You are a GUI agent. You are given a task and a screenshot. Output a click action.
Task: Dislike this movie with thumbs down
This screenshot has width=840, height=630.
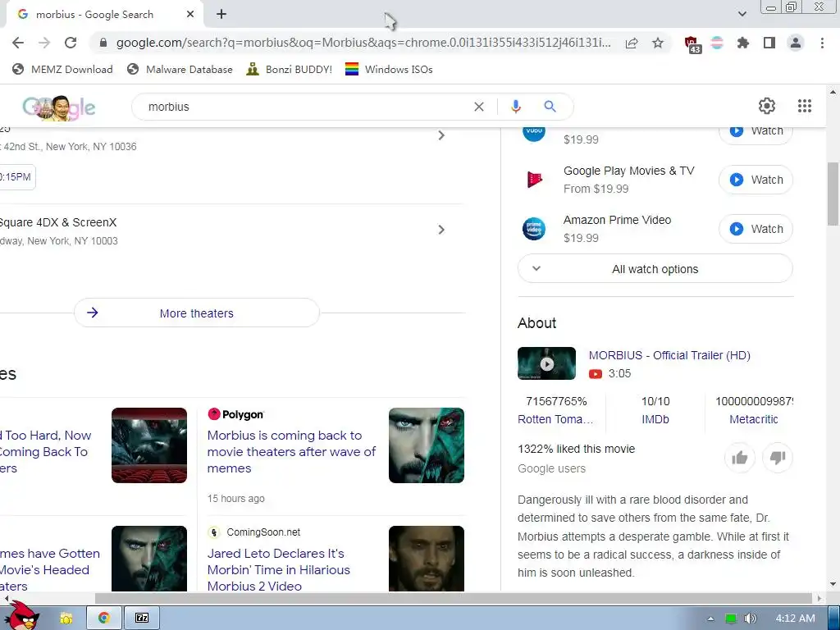[x=778, y=458]
